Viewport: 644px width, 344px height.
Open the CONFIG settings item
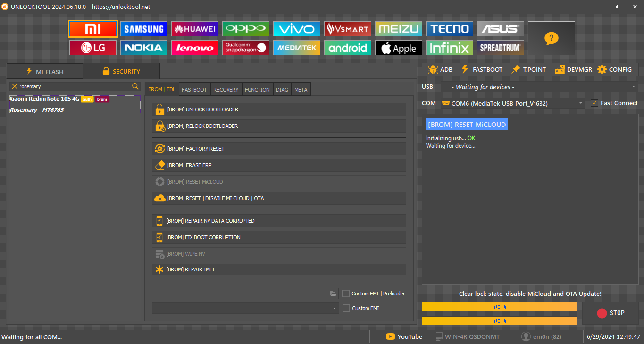click(x=614, y=69)
